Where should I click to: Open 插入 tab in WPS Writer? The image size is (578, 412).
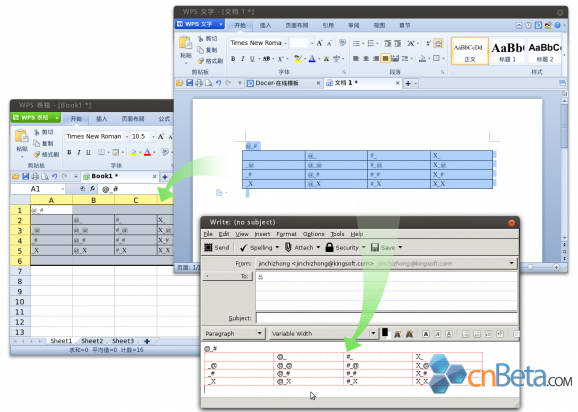(x=265, y=25)
